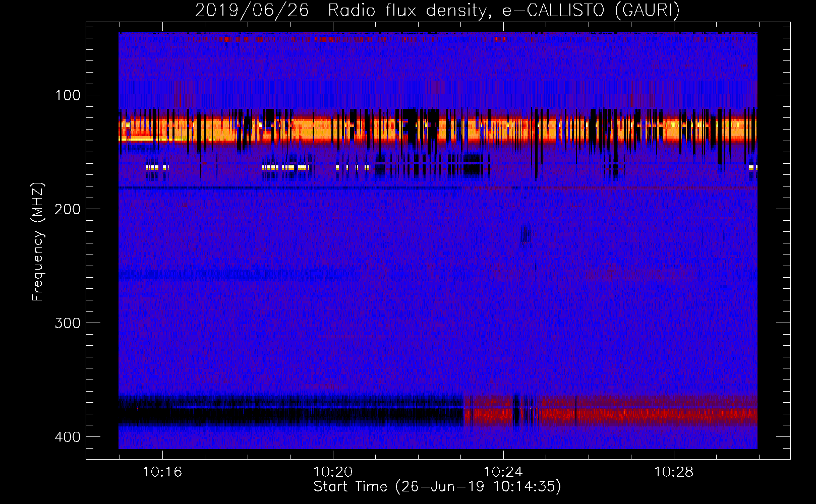This screenshot has height=504, width=816.
Task: Click the 10:20 time tick label
Action: pos(333,472)
